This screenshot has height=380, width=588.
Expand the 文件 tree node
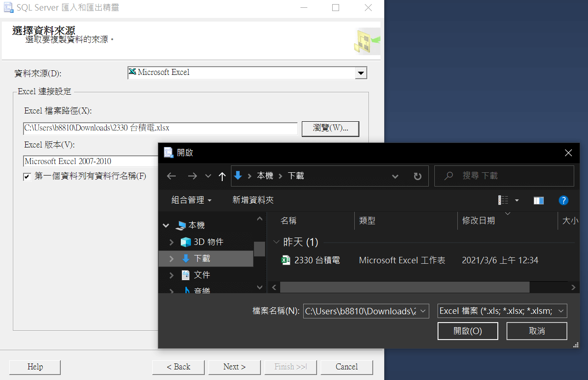point(172,275)
